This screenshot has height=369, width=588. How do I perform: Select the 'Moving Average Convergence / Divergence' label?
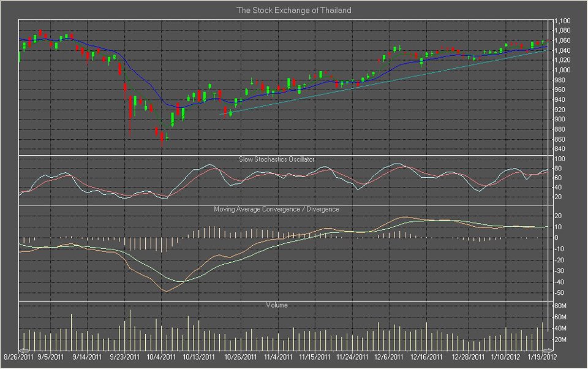tap(276, 209)
